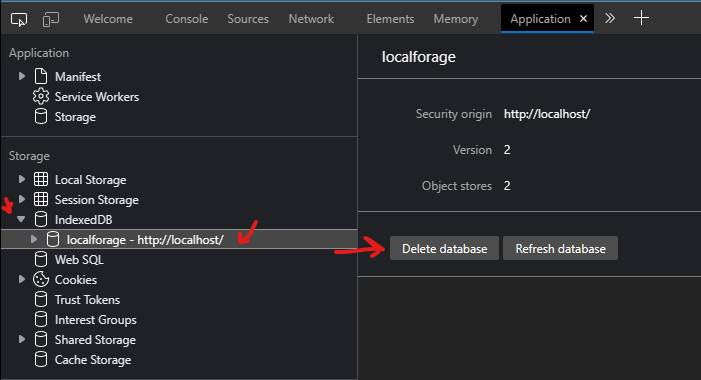The image size is (701, 380).
Task: Toggle the device emulation icon
Action: tap(51, 19)
